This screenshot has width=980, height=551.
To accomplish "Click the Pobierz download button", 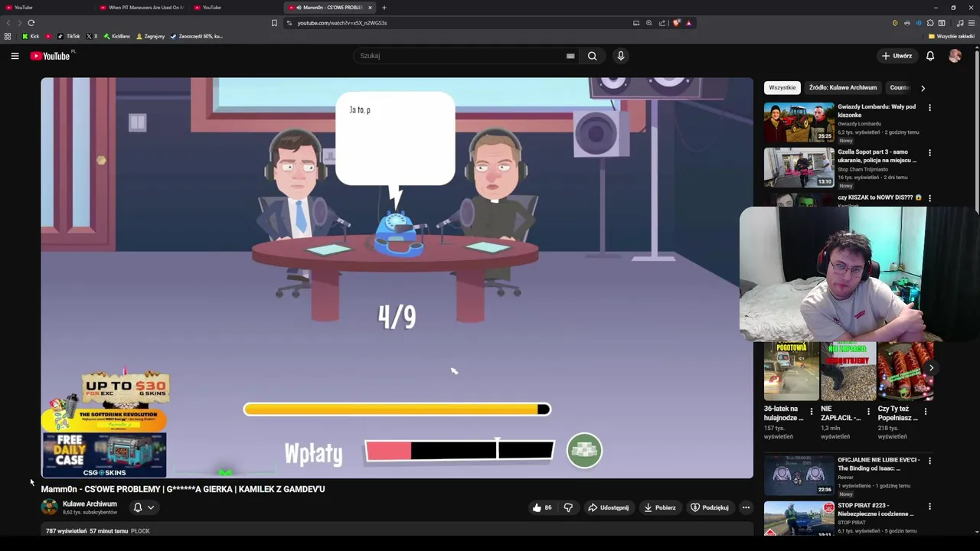I will pyautogui.click(x=660, y=507).
